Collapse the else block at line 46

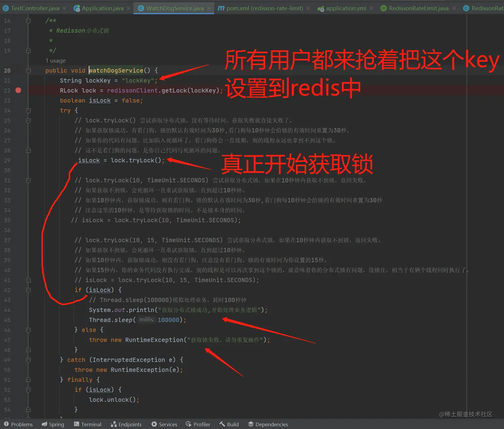[x=28, y=330]
